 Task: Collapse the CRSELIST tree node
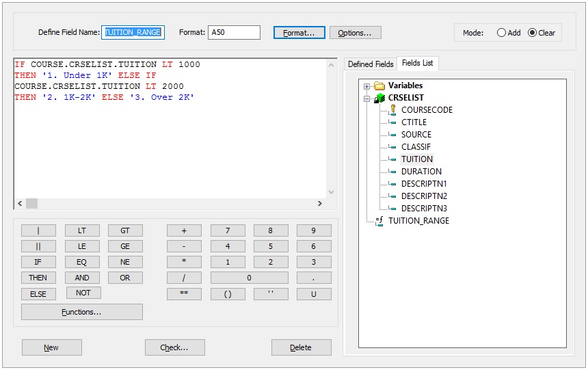[x=367, y=98]
